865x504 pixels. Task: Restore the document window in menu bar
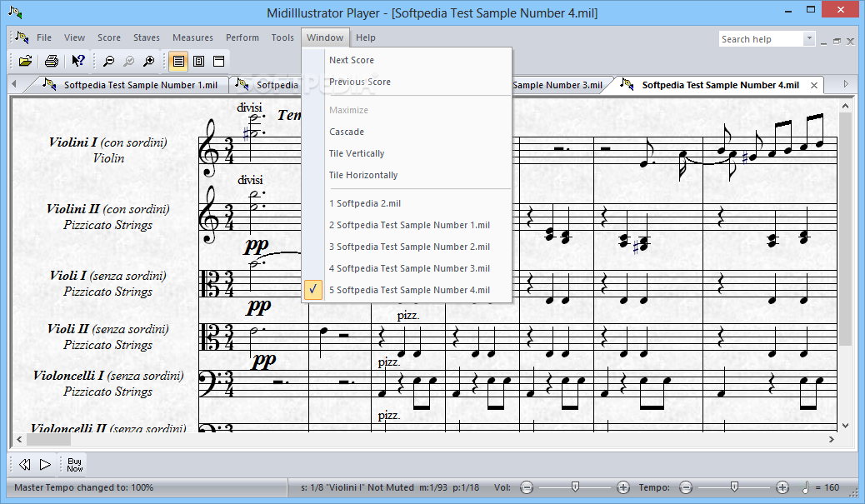point(837,41)
